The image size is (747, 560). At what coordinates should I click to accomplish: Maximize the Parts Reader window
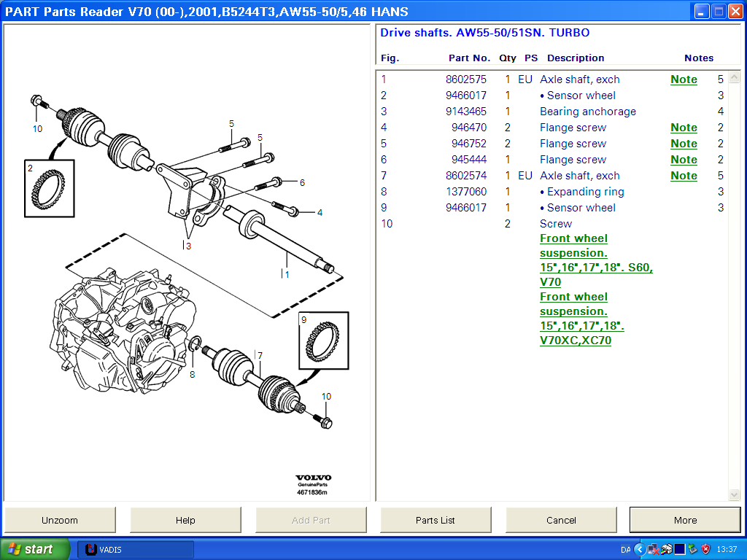pyautogui.click(x=719, y=12)
